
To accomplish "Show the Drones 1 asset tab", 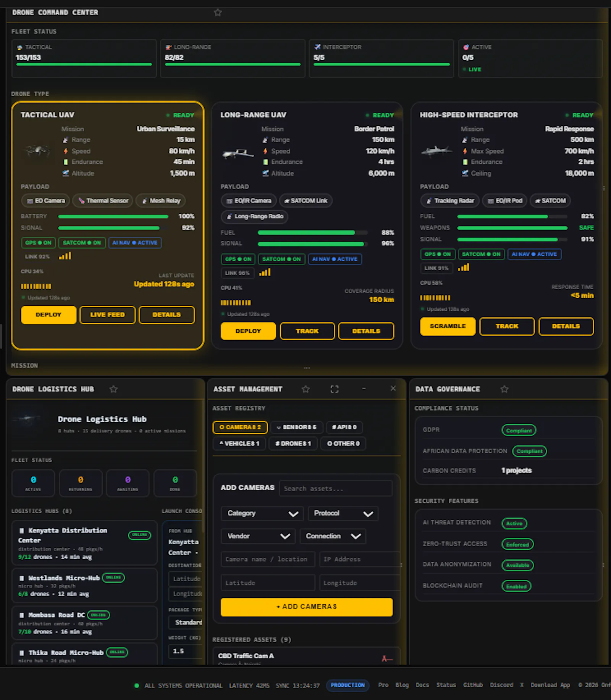I will tap(293, 444).
